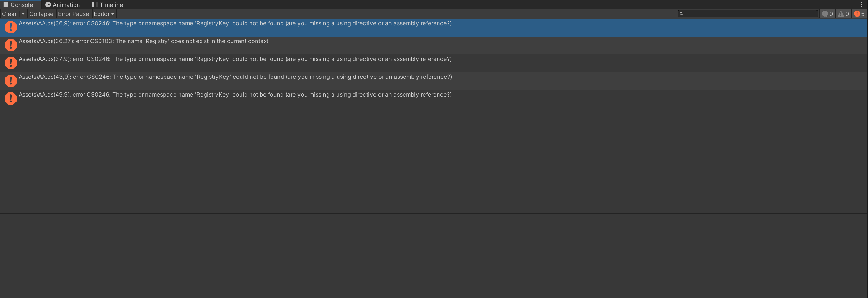
Task: Open the Timeline tab
Action: [108, 5]
